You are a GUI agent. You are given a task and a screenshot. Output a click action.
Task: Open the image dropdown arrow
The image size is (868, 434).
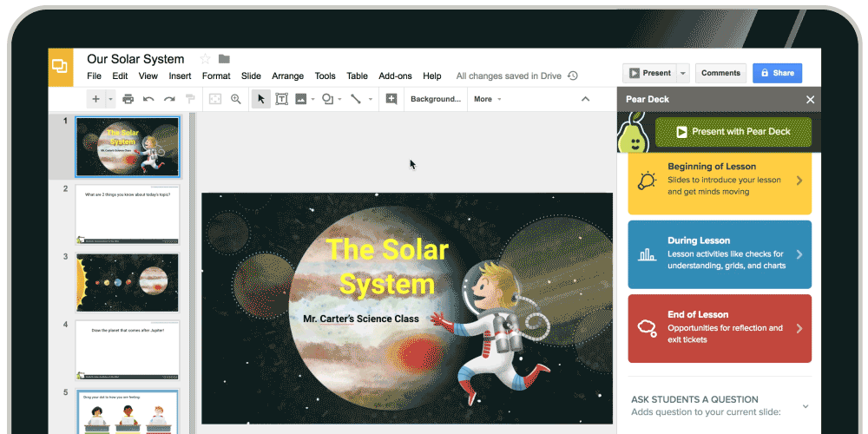click(x=312, y=99)
